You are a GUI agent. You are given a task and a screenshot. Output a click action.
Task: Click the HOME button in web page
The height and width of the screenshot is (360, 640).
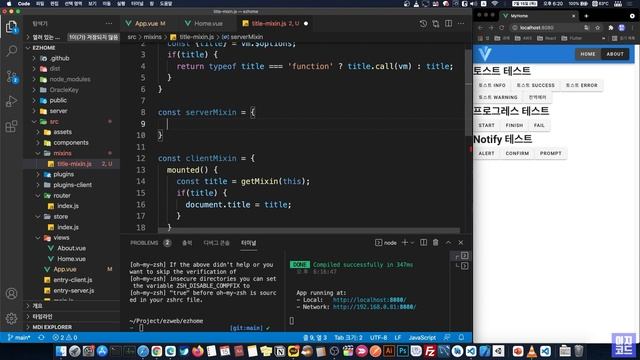click(588, 54)
